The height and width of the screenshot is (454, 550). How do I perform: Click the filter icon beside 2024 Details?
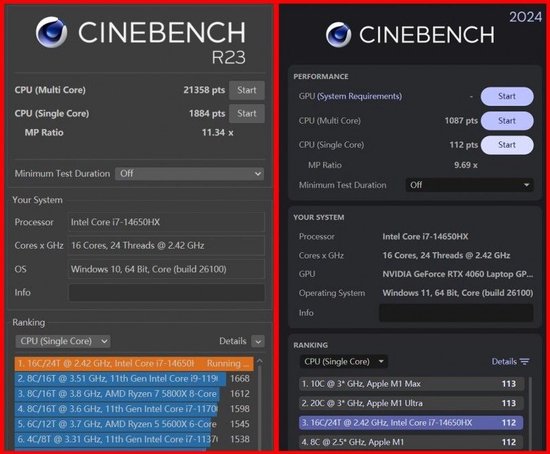coord(525,362)
